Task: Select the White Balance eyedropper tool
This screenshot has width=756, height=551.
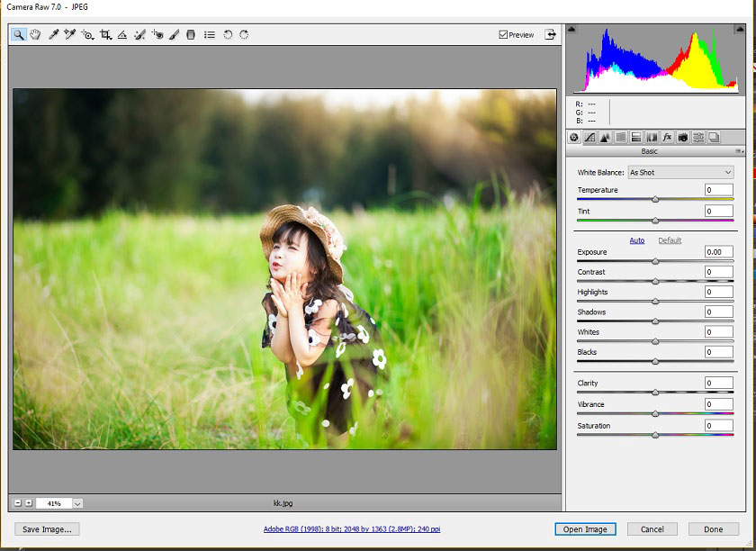Action: (x=53, y=35)
